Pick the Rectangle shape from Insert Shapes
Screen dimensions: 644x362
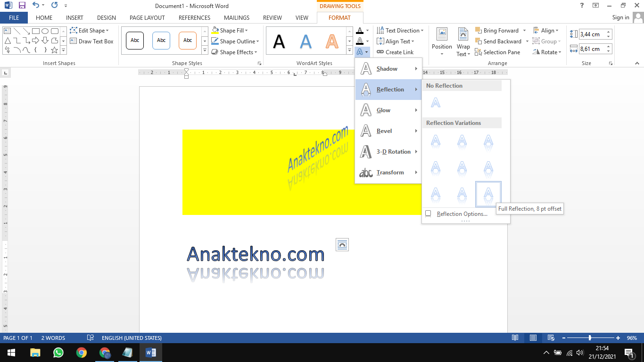point(35,31)
